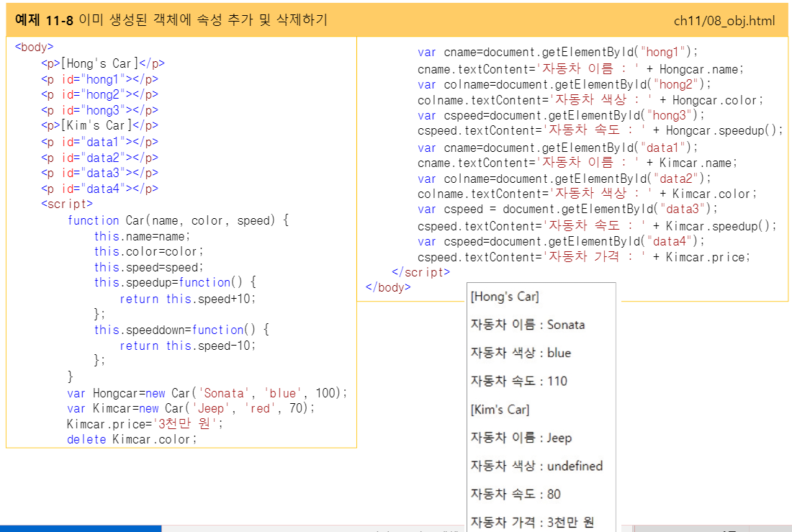Click the line this.speeddown=function() {

click(x=182, y=330)
